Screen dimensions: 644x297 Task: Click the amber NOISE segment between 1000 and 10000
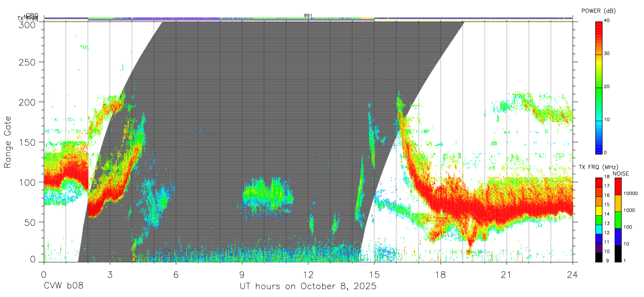point(618,203)
